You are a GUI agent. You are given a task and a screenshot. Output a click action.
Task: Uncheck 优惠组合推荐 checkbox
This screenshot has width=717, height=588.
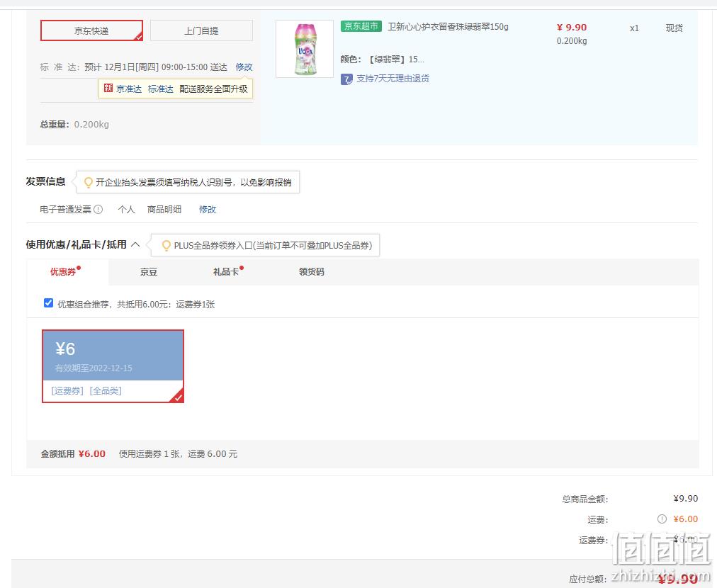tap(48, 303)
